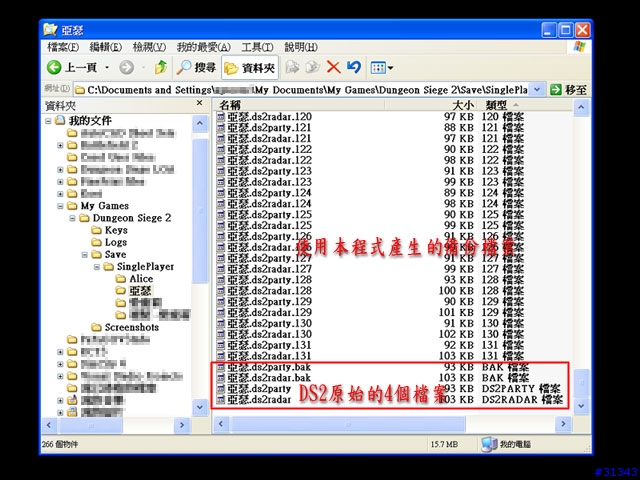The width and height of the screenshot is (640, 480).
Task: Open the 說明(H) menu
Action: 301,47
